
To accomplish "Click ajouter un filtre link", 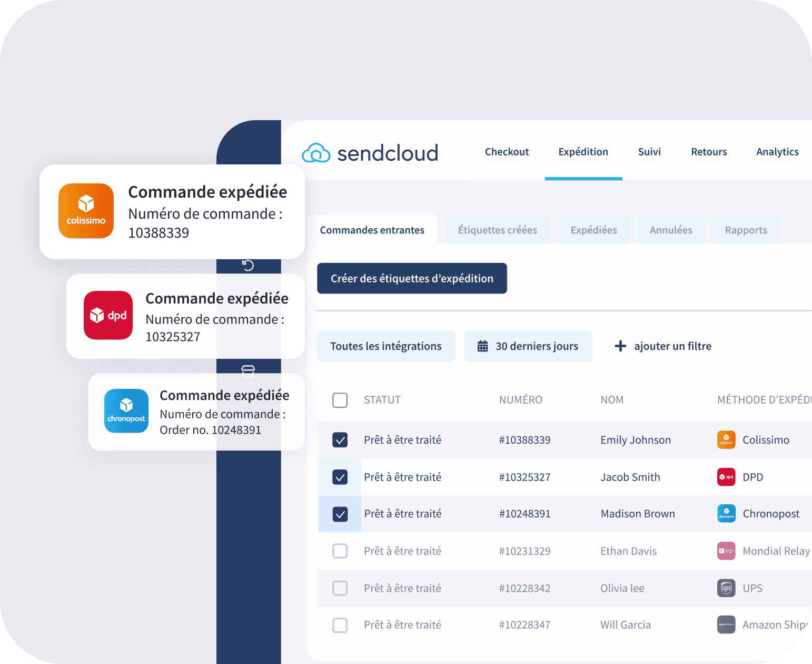I will point(672,346).
